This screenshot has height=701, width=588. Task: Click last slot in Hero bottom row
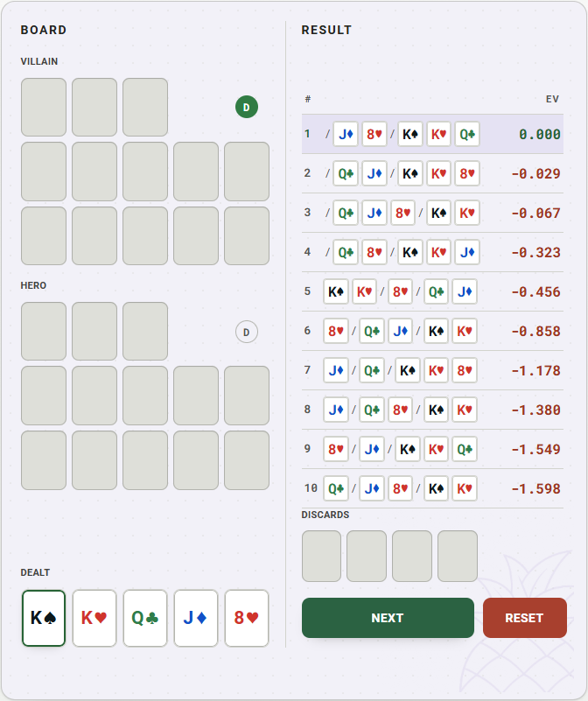(247, 460)
